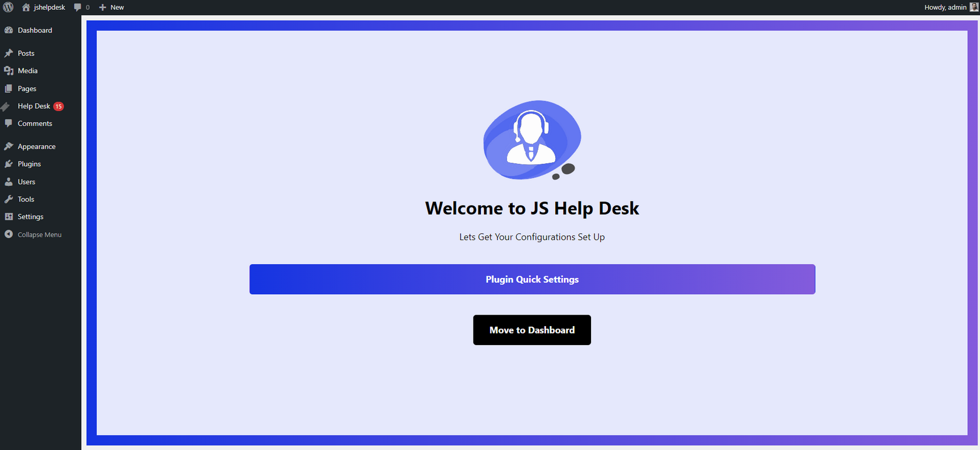
Task: Collapse the sidebar with Collapse Menu
Action: click(x=39, y=235)
